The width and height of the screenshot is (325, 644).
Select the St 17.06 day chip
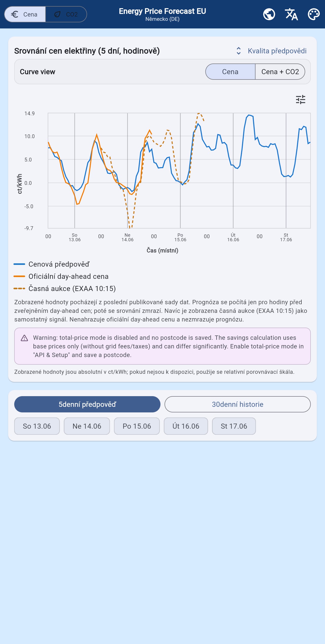click(234, 426)
